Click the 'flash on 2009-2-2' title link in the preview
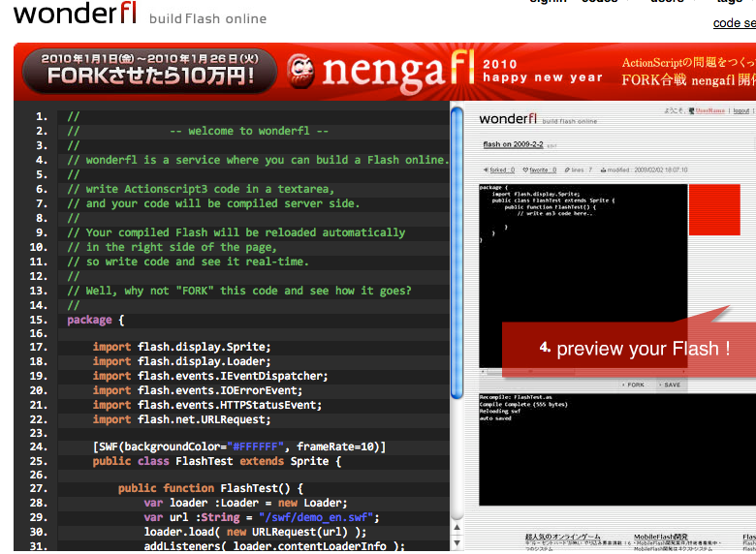The height and width of the screenshot is (554, 756). (x=513, y=144)
